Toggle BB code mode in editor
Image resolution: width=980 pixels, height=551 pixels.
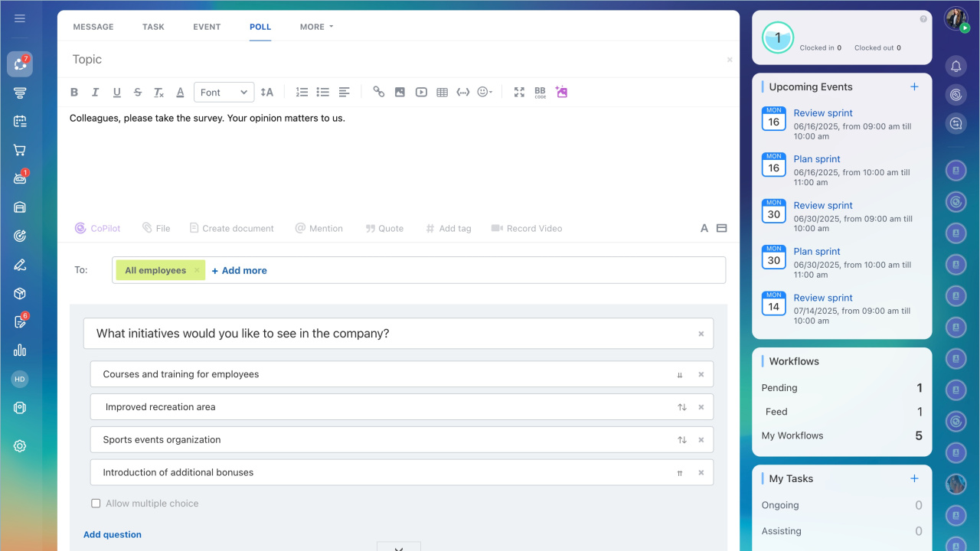tap(540, 92)
